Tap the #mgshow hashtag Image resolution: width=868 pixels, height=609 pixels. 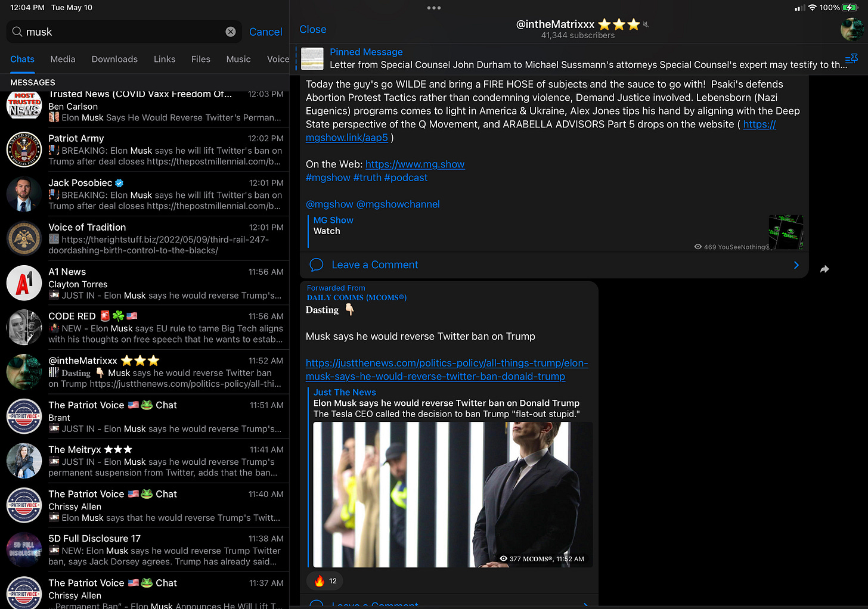point(328,178)
